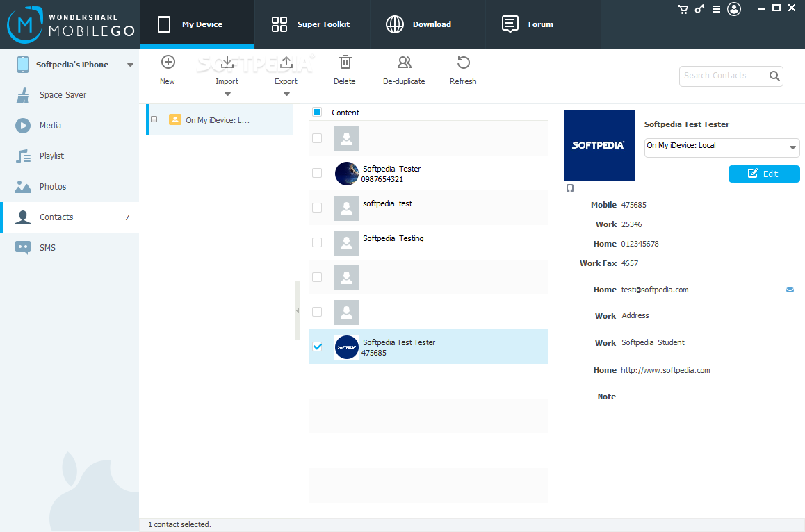Click the small device icon under photo
Viewport: 805px width, 532px height.
570,188
